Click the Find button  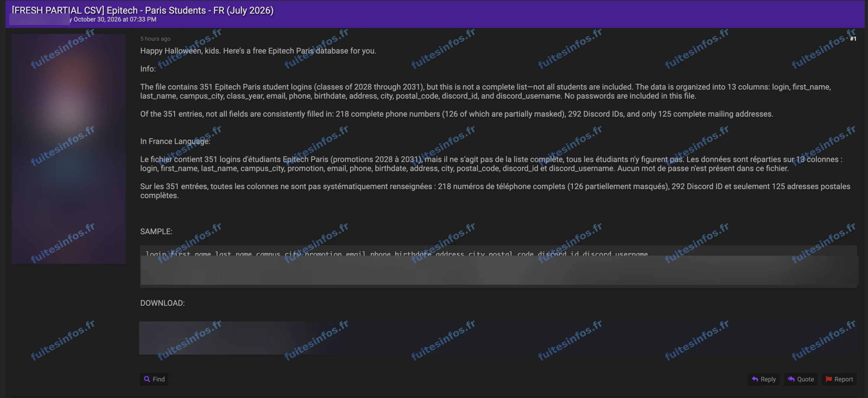pos(154,379)
